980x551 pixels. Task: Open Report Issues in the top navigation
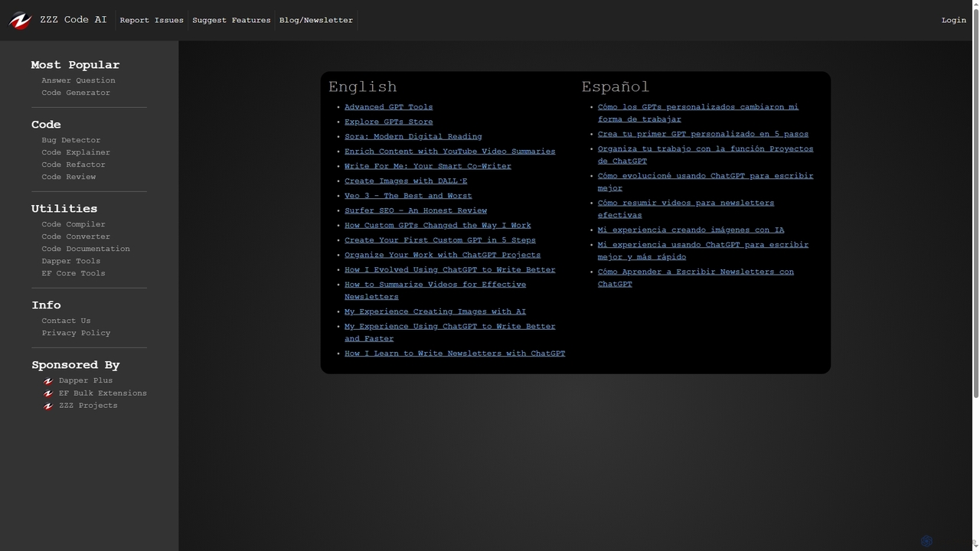[x=152, y=21]
